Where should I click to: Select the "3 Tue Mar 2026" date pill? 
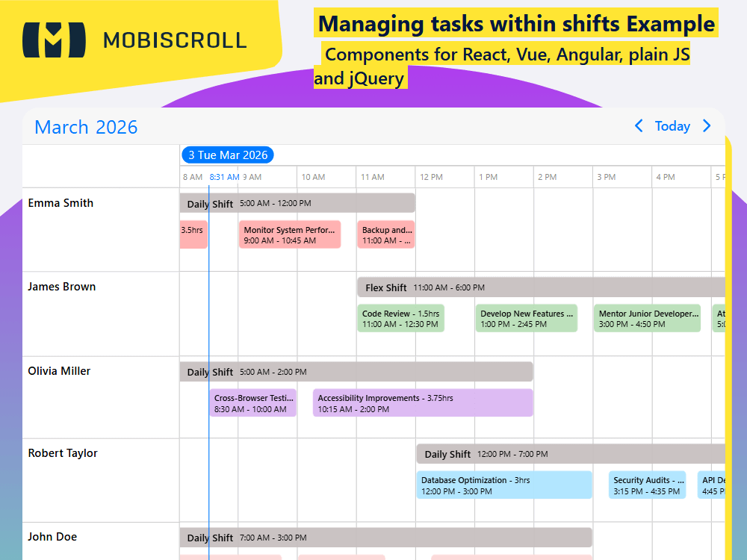coord(228,155)
